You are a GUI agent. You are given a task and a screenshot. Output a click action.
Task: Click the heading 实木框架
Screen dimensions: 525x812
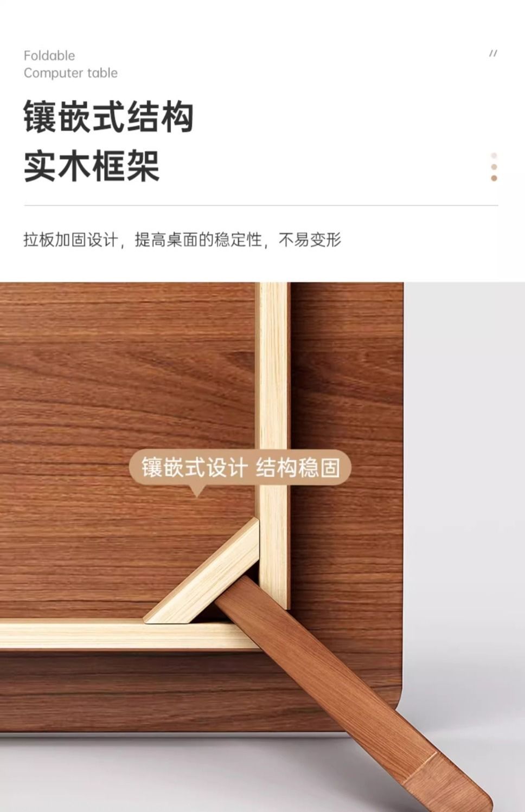pyautogui.click(x=91, y=166)
